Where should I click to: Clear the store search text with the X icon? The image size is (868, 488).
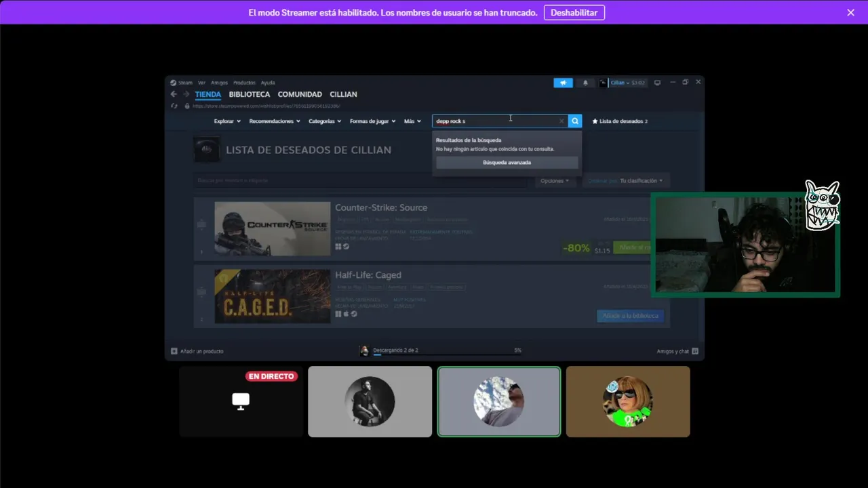[561, 121]
